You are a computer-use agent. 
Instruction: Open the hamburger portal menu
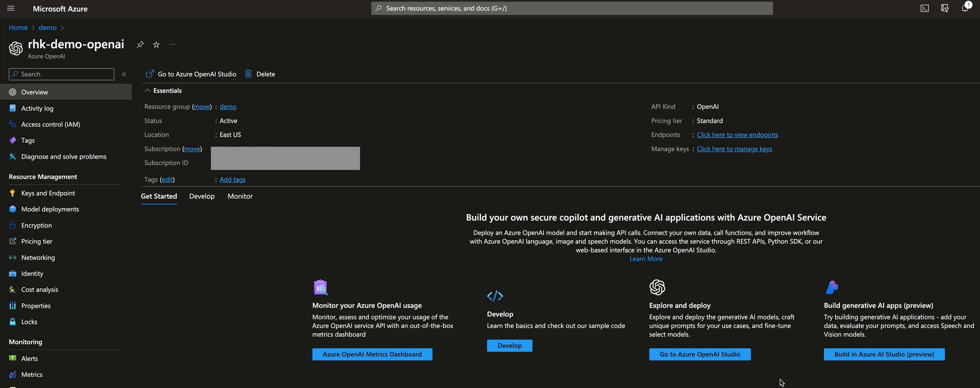pyautogui.click(x=11, y=8)
